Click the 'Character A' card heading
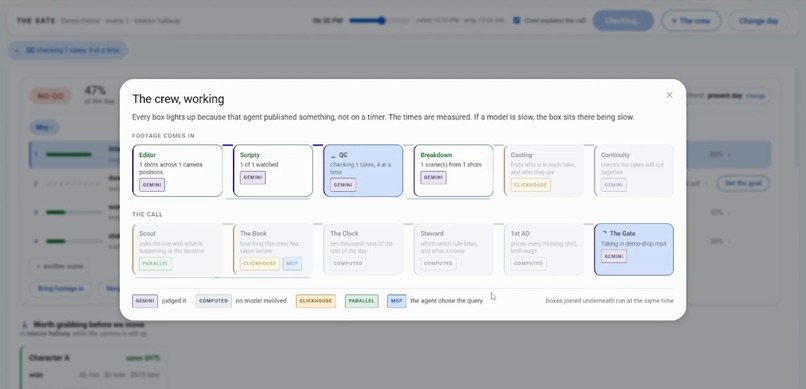This screenshot has width=806, height=389. [x=49, y=358]
